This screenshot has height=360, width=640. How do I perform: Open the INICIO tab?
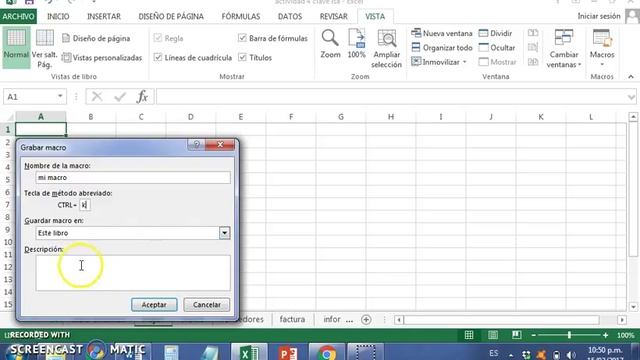[x=58, y=17]
